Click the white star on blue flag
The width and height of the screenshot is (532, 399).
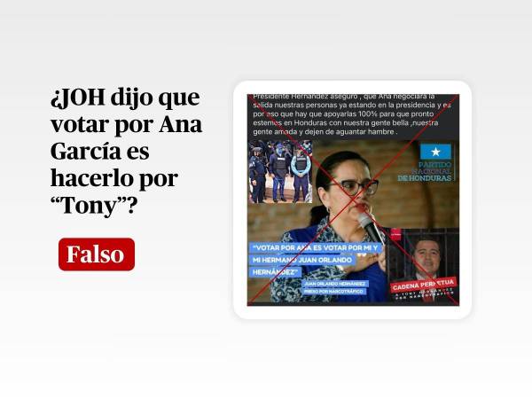click(435, 152)
